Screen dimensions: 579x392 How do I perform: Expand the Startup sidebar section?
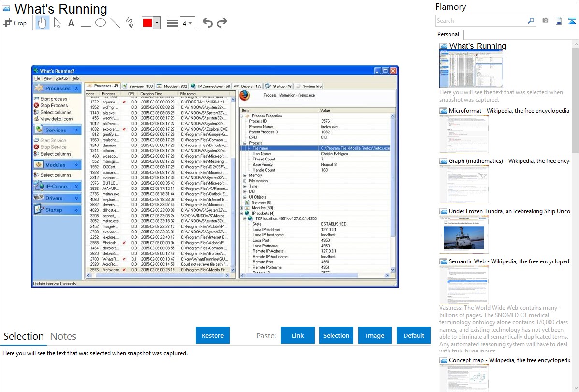[76, 210]
